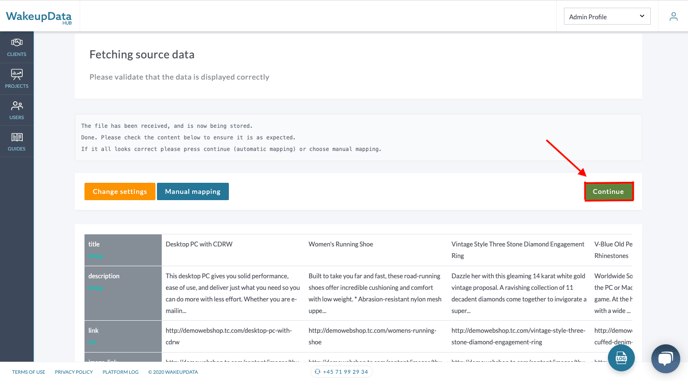The height and width of the screenshot is (381, 688).
Task: Click the 'This desktop PC gives you' description cell
Action: pos(233,293)
